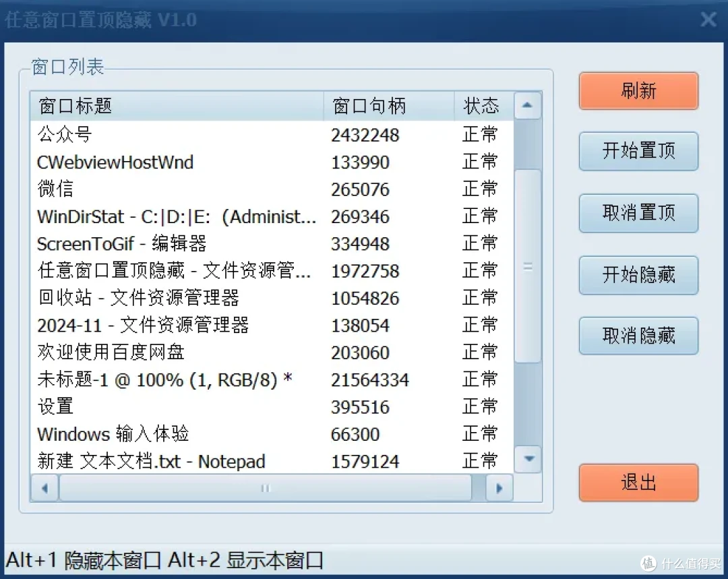The height and width of the screenshot is (579, 728).
Task: Select the WinDirStat window row
Action: click(272, 216)
